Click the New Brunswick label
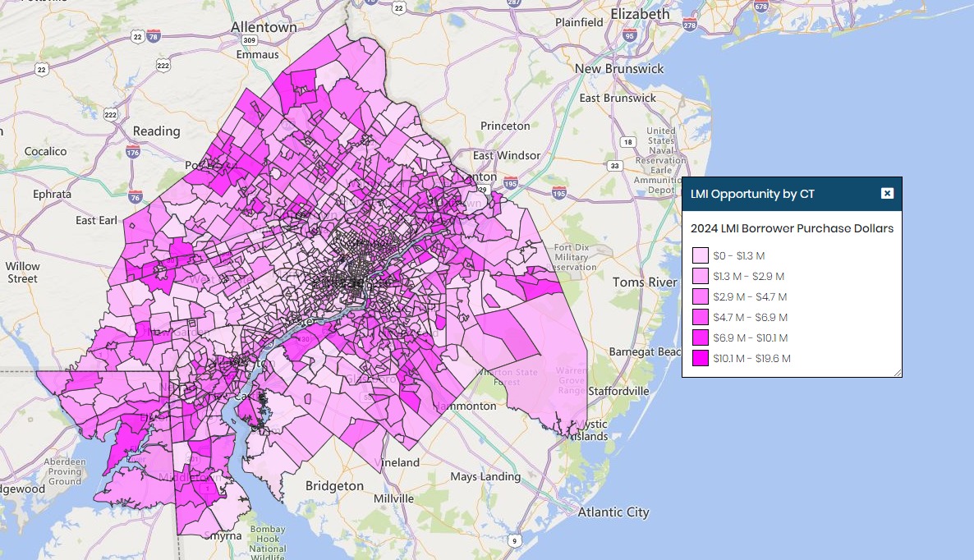Image resolution: width=974 pixels, height=560 pixels. tap(618, 68)
